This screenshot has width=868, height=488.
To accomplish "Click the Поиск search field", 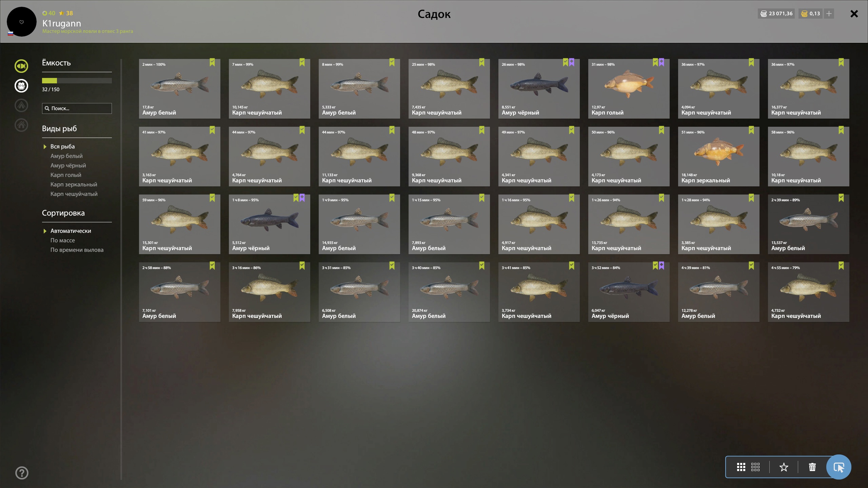I will pyautogui.click(x=77, y=108).
